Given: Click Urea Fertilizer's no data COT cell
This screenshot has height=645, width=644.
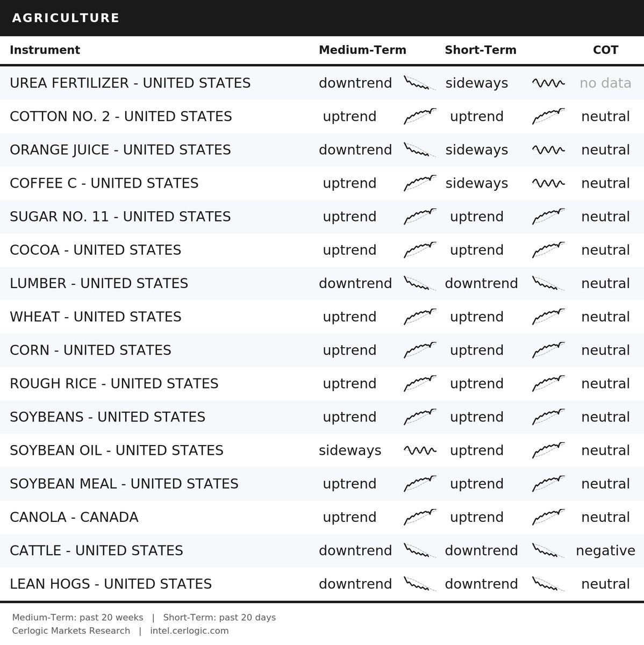Looking at the screenshot, I should click(x=605, y=83).
